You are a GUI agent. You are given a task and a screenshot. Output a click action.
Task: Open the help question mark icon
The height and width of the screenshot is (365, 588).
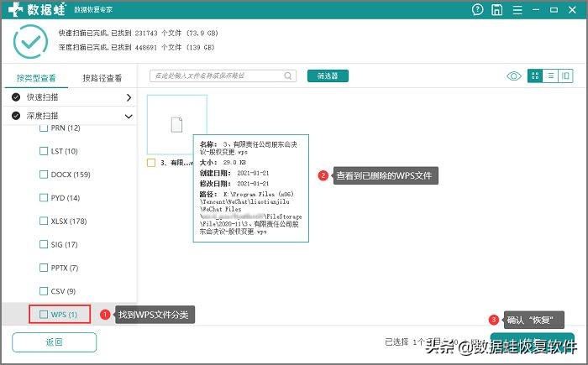point(477,10)
